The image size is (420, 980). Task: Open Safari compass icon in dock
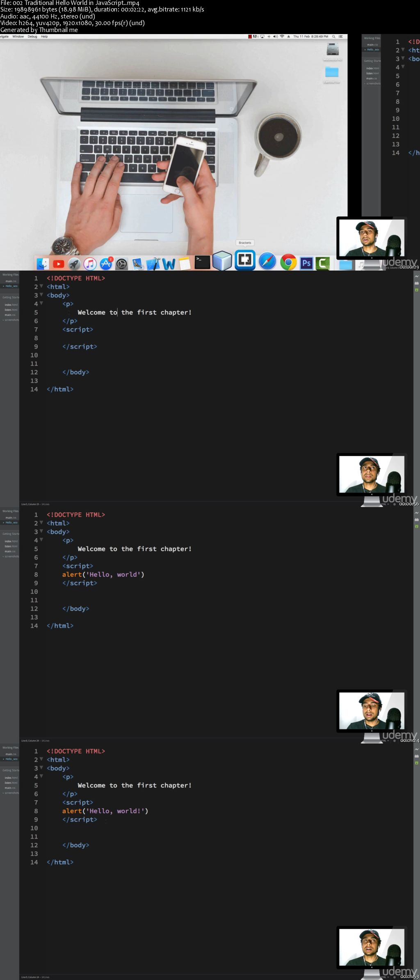[x=267, y=261]
